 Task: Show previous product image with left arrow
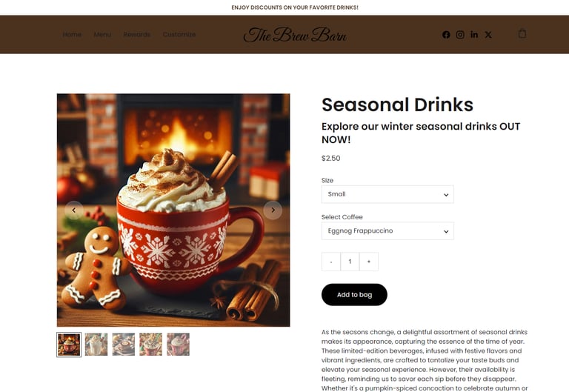(74, 210)
